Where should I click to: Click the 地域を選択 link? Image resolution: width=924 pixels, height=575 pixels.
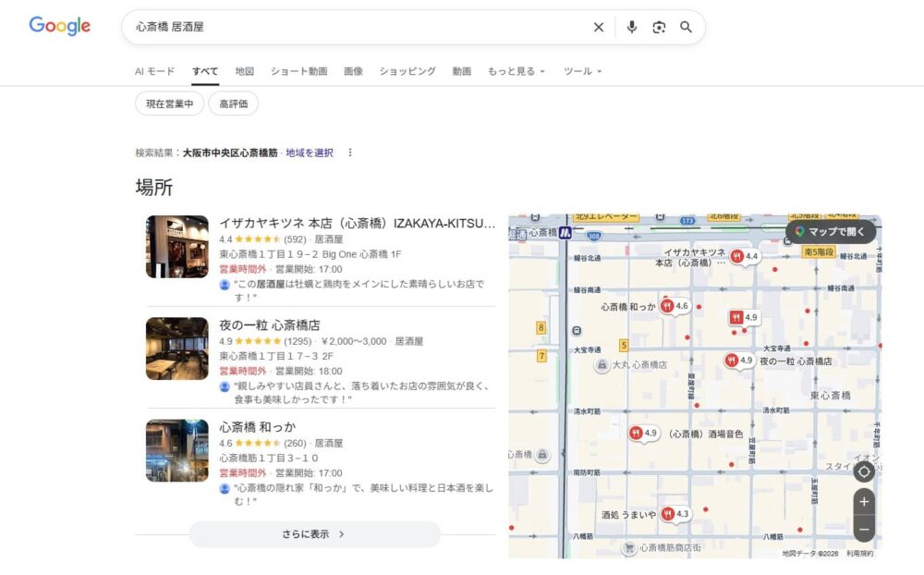[x=310, y=153]
